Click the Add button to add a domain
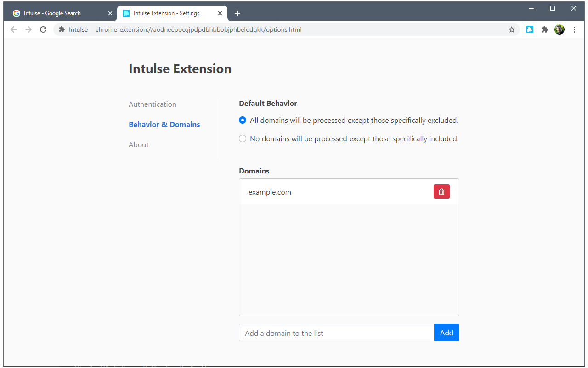The width and height of the screenshot is (588, 368). point(447,333)
